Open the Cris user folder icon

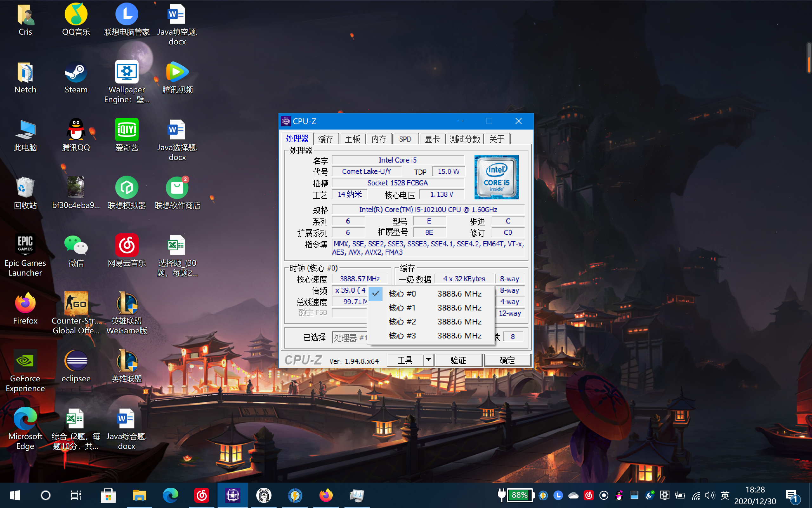tap(25, 15)
